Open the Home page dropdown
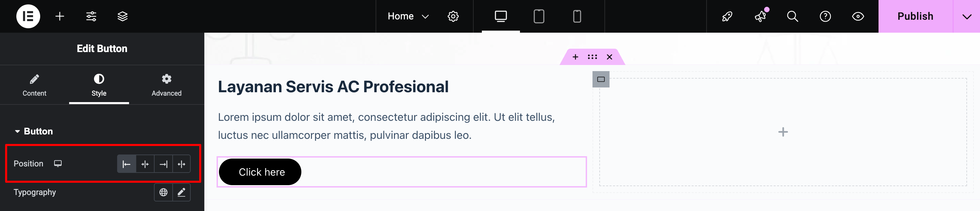The width and height of the screenshot is (980, 211). click(408, 16)
